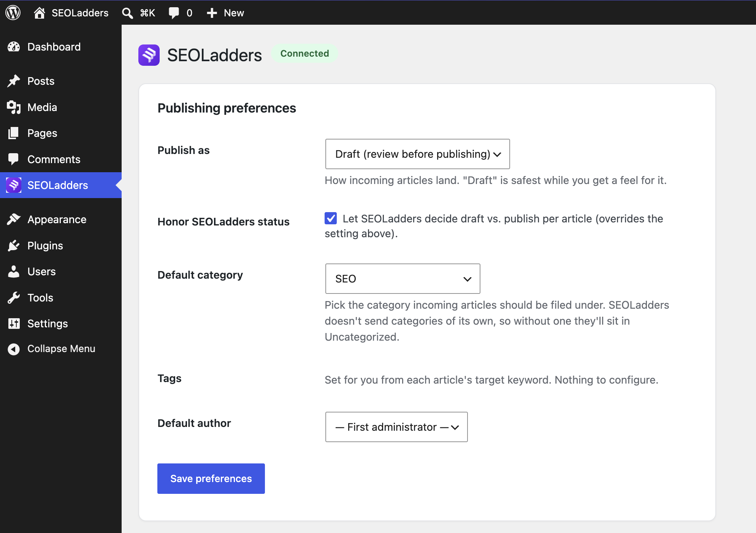Click the Plugins plug icon
The image size is (756, 533).
[x=14, y=246]
